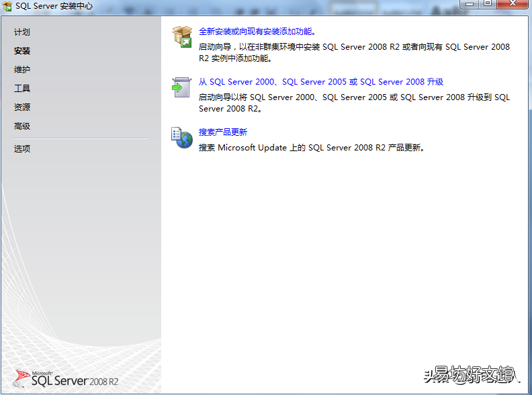Maximize the installation center window
Screen dimensions: 532x395
[488, 4]
